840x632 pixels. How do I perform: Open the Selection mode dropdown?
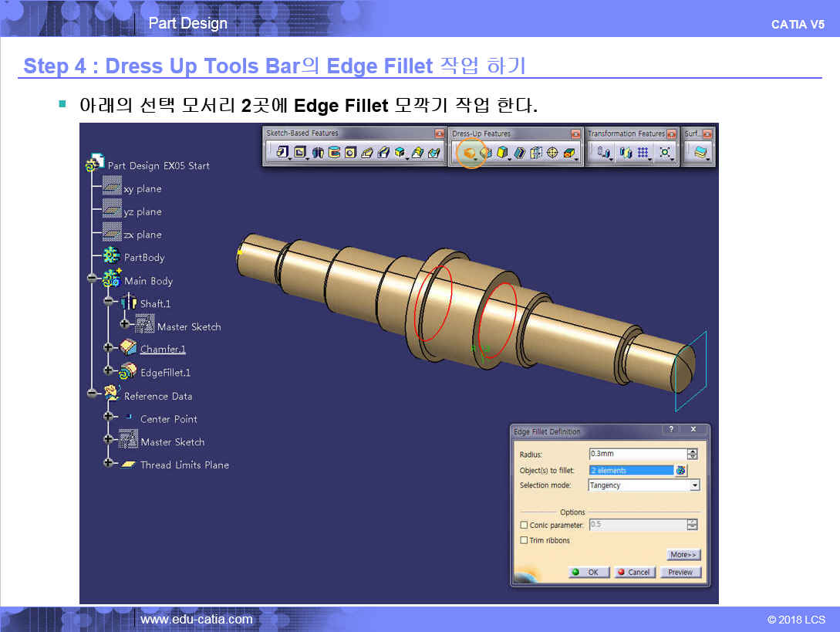coord(694,485)
